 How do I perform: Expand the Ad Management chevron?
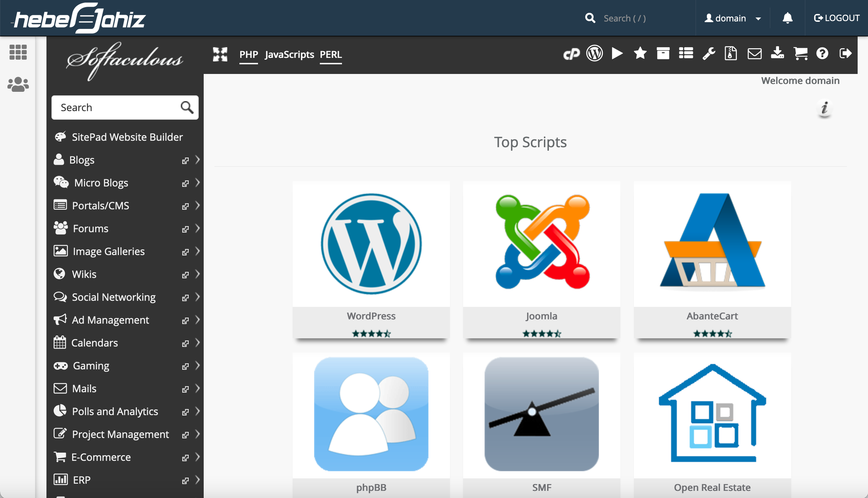click(197, 320)
